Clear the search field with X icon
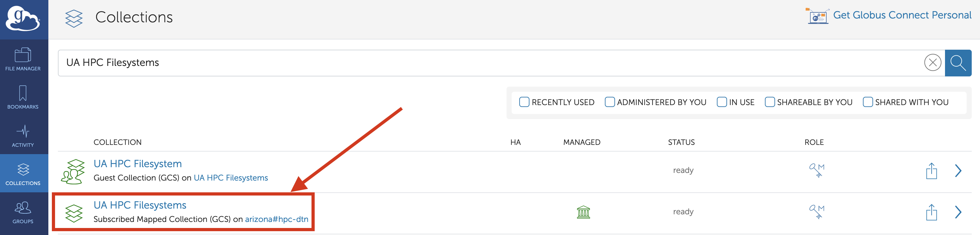The image size is (980, 235). pos(933,63)
